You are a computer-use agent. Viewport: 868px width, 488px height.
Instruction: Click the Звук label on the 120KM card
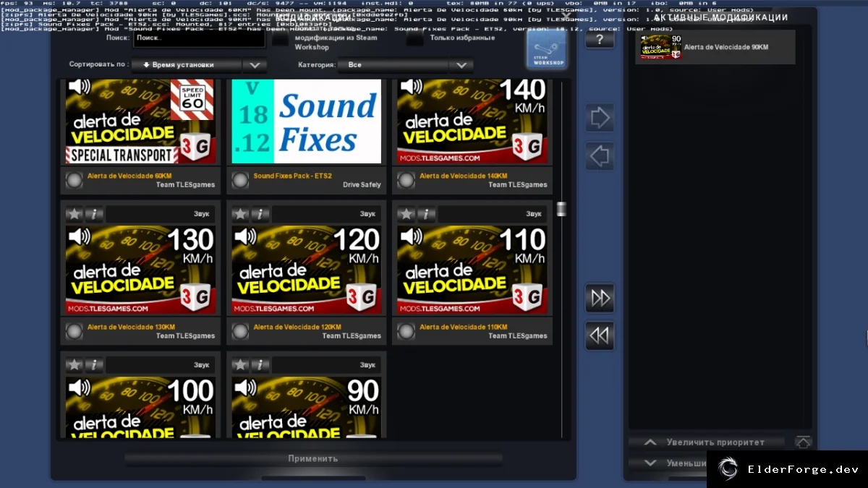(x=368, y=214)
